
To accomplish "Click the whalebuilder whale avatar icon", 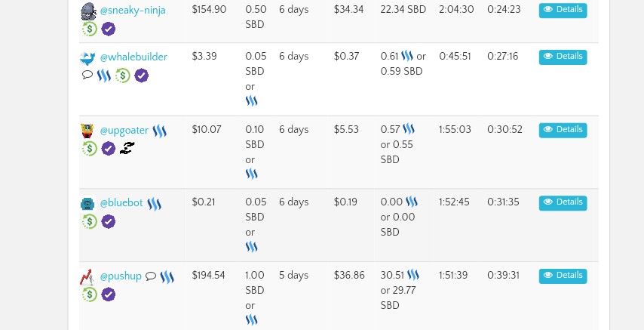I will [x=87, y=58].
